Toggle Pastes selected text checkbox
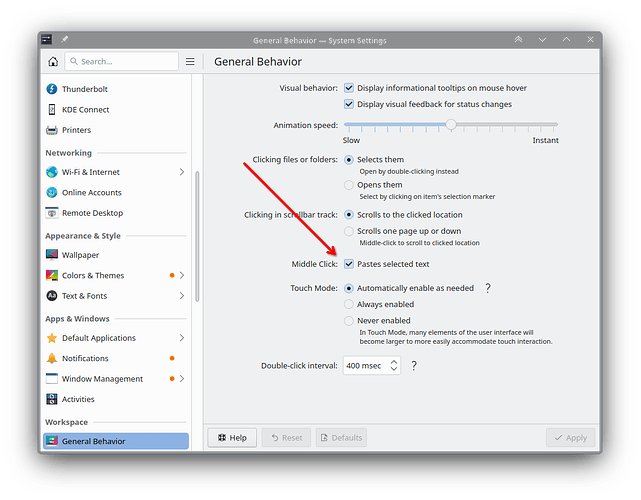641x500 pixels. coord(349,264)
